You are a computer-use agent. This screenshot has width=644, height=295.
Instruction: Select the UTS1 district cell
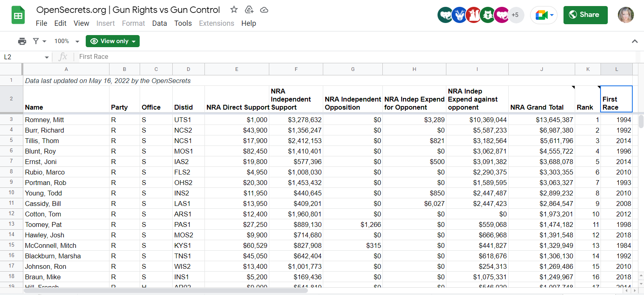click(x=188, y=120)
